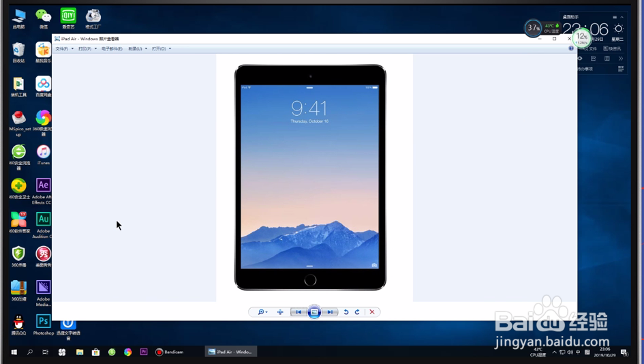Click the iPad Air taskbar window button

[231, 352]
